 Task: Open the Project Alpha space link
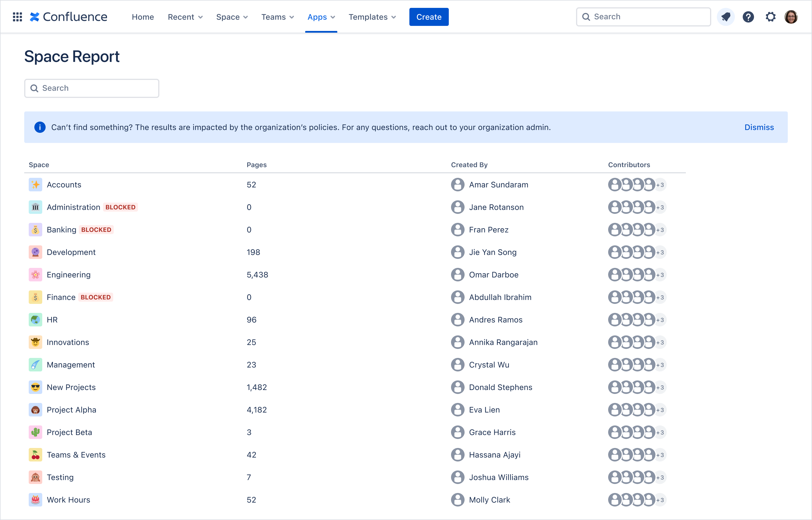coord(71,410)
